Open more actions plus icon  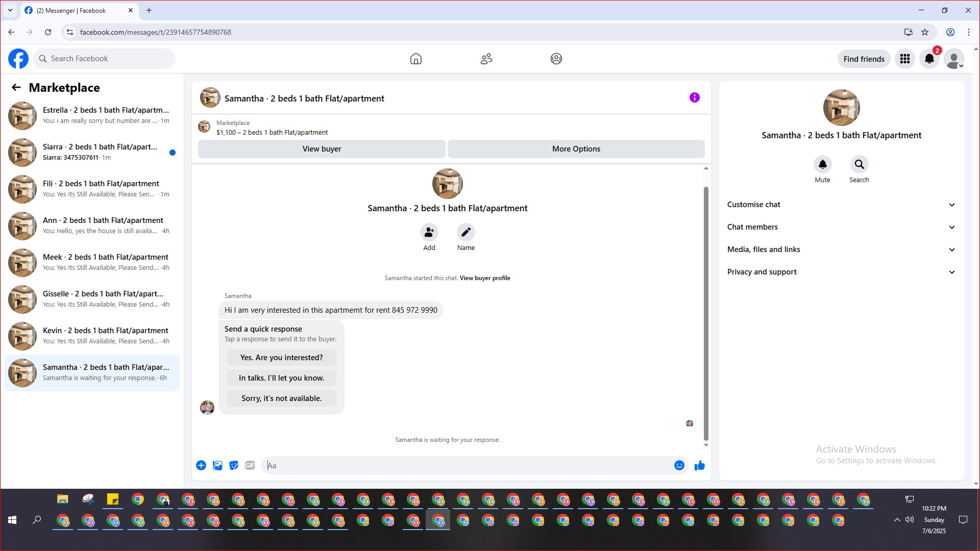tap(201, 465)
